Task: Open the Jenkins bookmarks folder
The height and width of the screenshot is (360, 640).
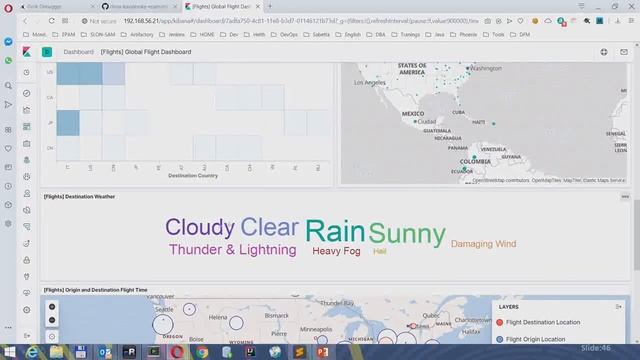Action: pyautogui.click(x=172, y=35)
